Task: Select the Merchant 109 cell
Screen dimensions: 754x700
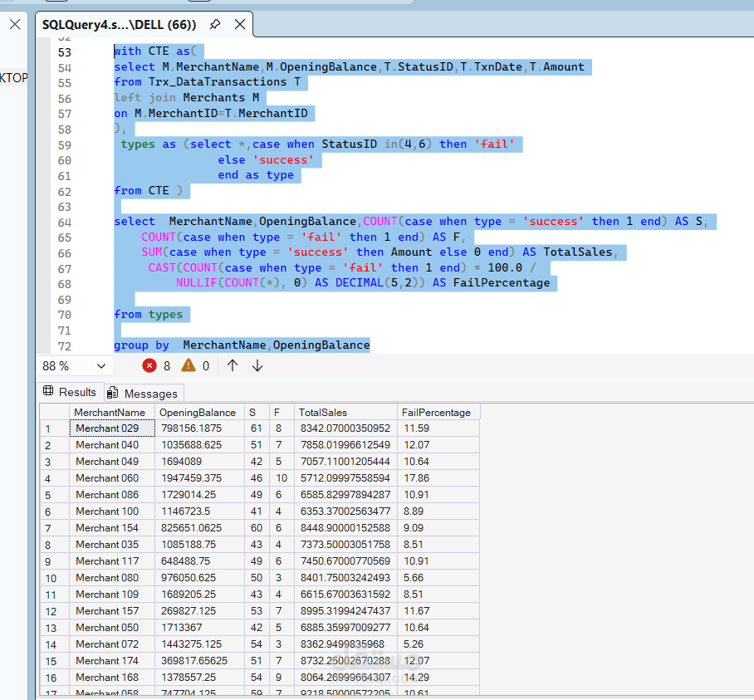Action: tap(112, 595)
